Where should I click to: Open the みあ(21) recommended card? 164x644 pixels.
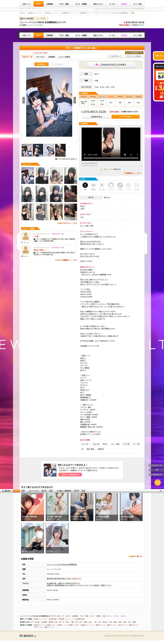coord(131,507)
